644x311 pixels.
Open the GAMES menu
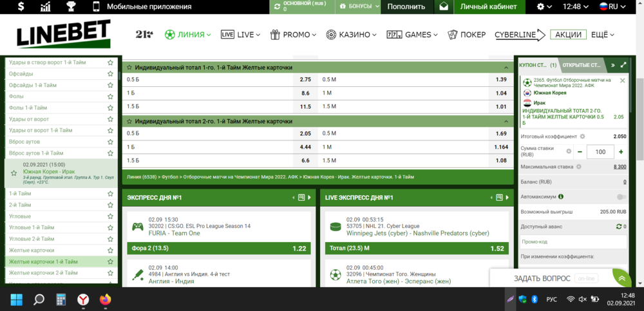pyautogui.click(x=412, y=35)
